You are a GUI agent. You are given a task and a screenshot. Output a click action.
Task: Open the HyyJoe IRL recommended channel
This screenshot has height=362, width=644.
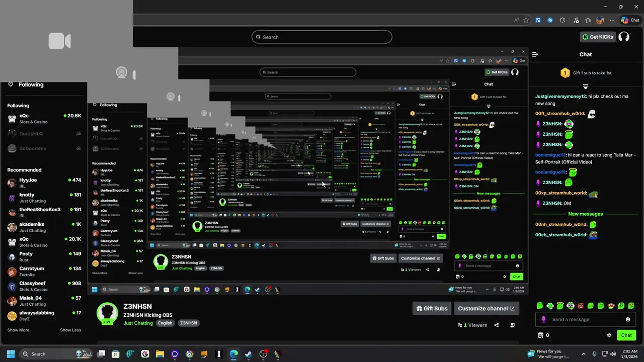tap(44, 183)
